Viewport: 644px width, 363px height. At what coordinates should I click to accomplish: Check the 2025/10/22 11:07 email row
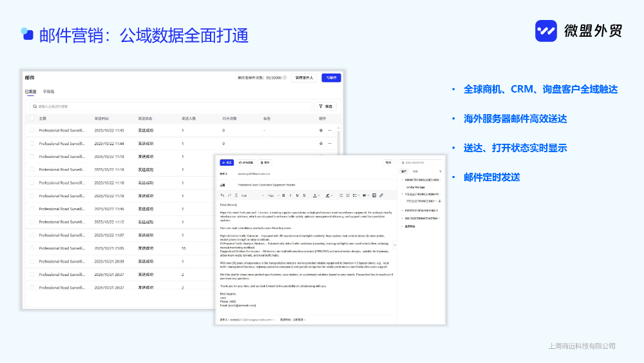(32, 235)
